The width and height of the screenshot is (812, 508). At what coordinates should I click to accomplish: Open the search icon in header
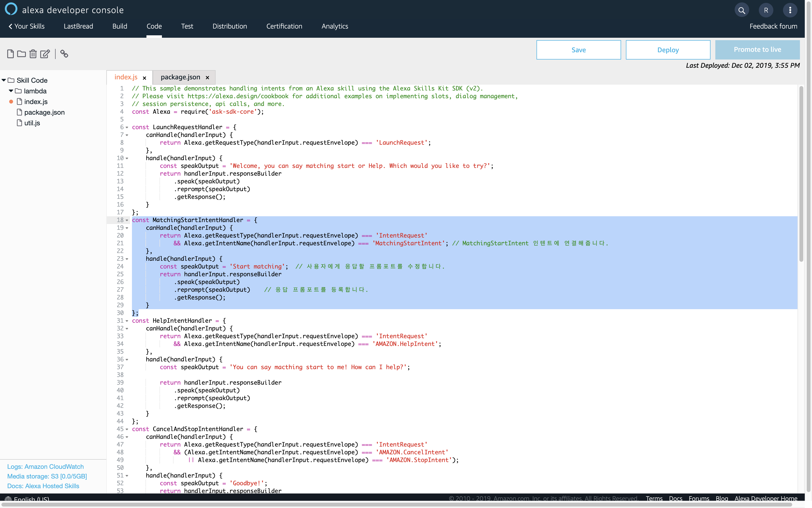(741, 10)
